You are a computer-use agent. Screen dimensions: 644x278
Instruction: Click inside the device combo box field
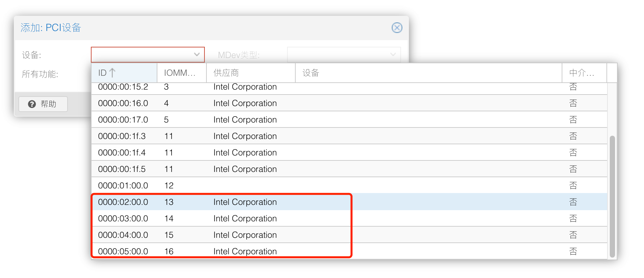[142, 55]
